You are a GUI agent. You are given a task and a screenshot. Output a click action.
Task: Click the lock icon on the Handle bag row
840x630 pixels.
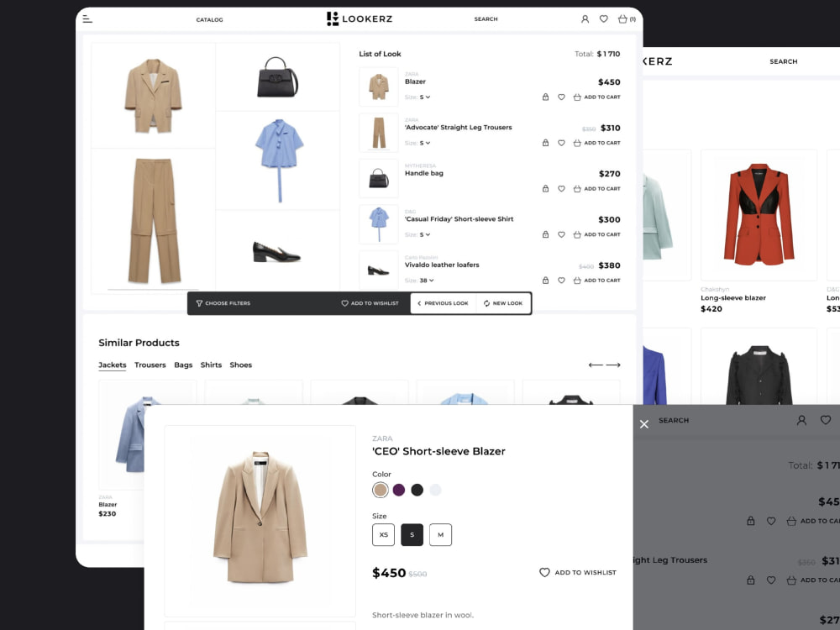pyautogui.click(x=545, y=188)
